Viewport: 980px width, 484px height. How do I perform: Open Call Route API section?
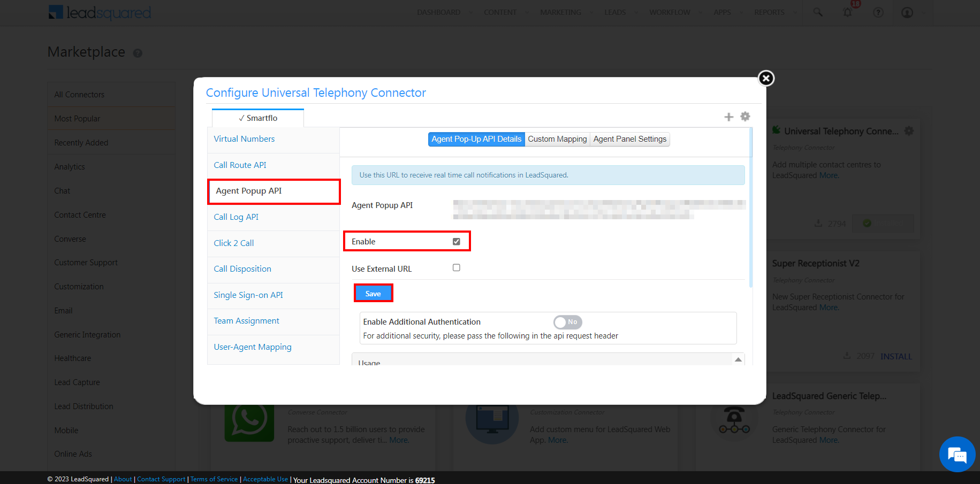(274, 165)
